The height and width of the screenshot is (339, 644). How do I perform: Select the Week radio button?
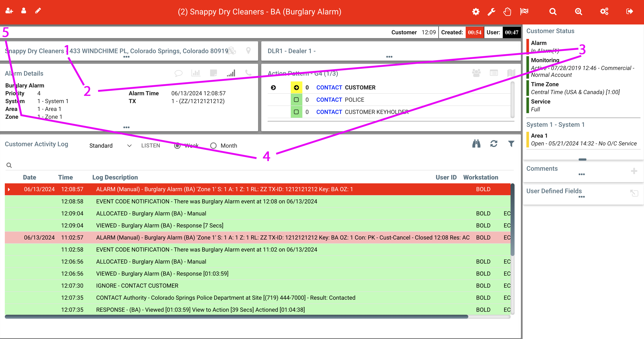pos(177,146)
